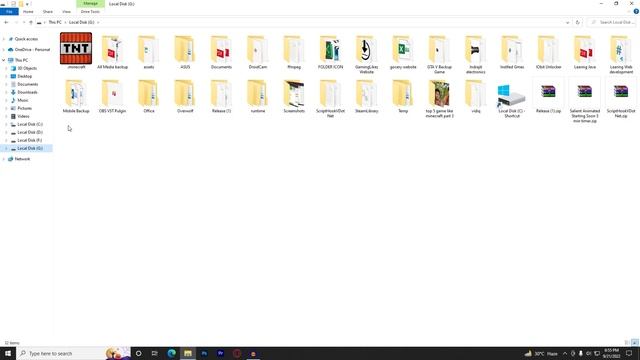Select the IObit Unlocker folder
640x360 pixels.
[x=548, y=52]
